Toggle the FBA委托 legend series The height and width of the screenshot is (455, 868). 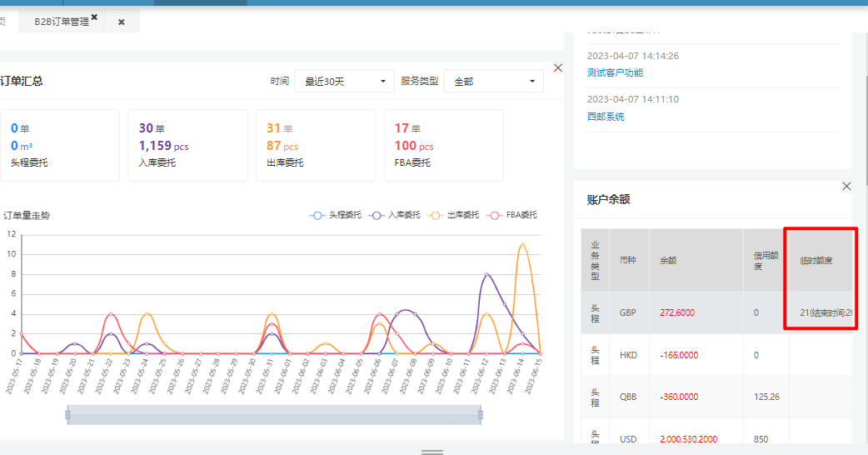(x=511, y=215)
